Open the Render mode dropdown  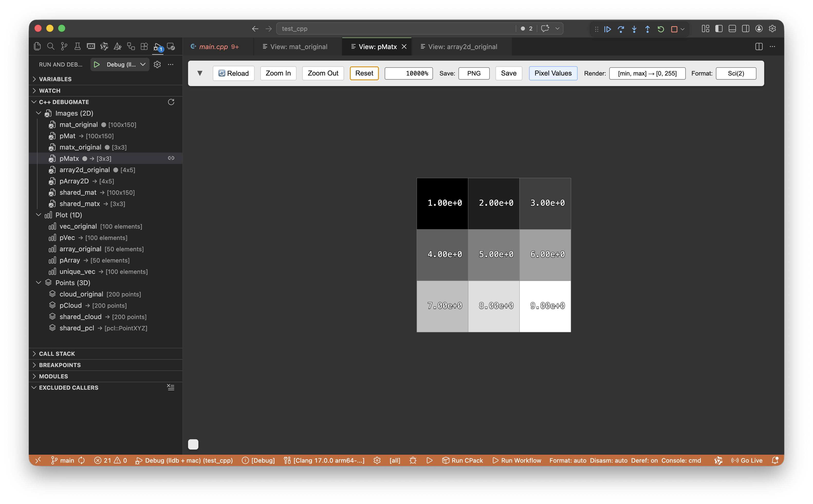[x=647, y=73]
